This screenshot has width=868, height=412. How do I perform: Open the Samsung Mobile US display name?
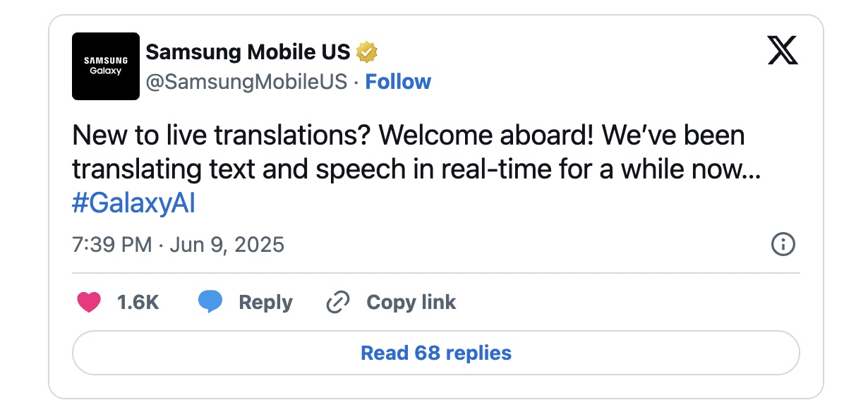coord(247,51)
